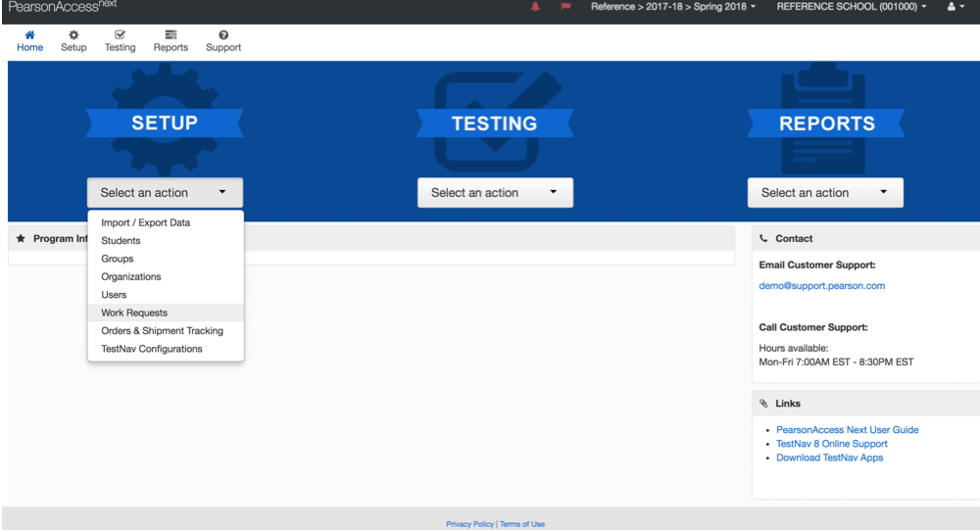The image size is (980, 530).
Task: Click the Call Customer Support label
Action: tap(813, 327)
